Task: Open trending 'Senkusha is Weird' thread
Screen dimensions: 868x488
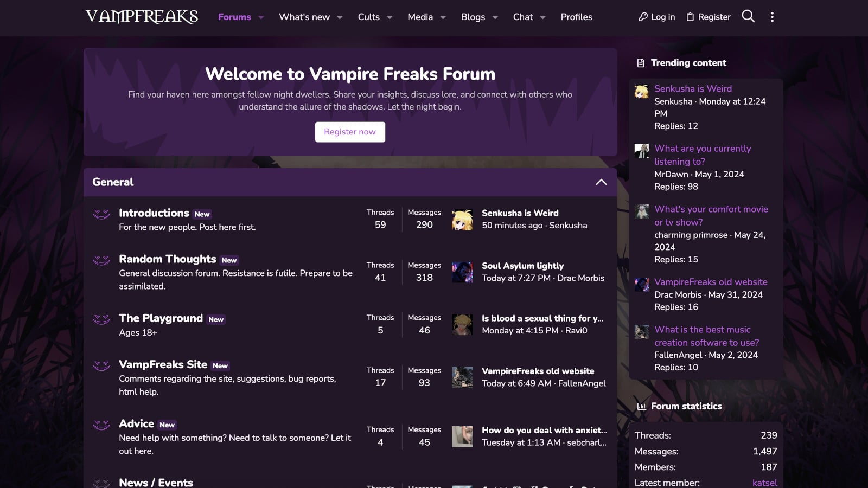Action: 693,88
